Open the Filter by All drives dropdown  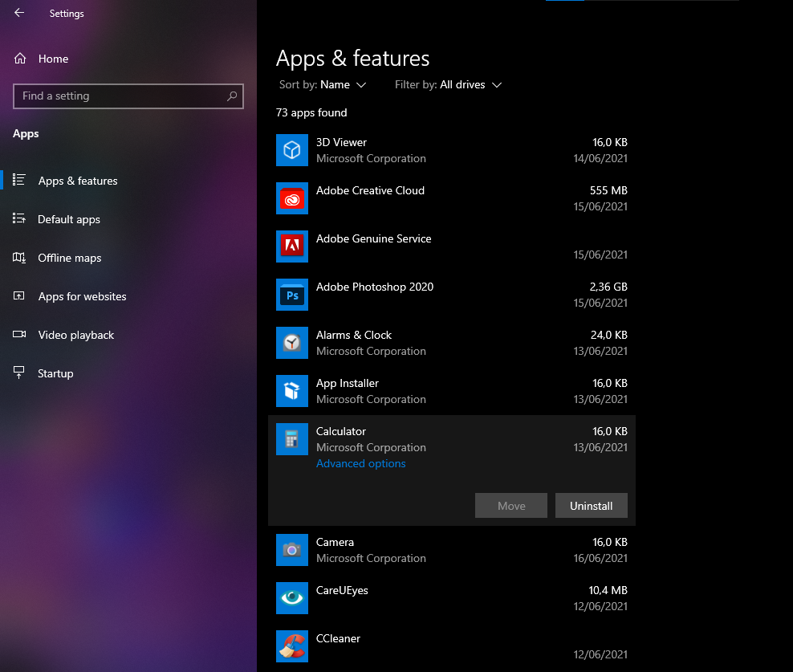click(448, 85)
